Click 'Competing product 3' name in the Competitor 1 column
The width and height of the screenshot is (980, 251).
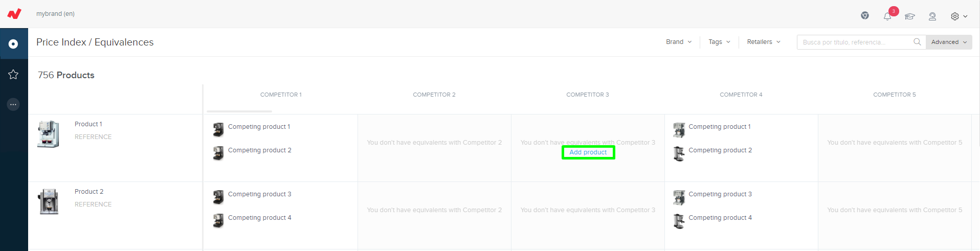[x=260, y=194]
